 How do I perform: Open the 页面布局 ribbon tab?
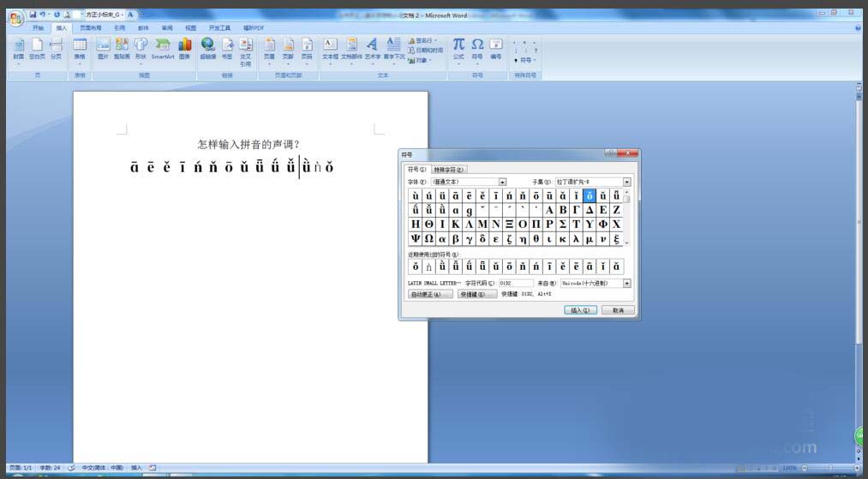point(90,27)
